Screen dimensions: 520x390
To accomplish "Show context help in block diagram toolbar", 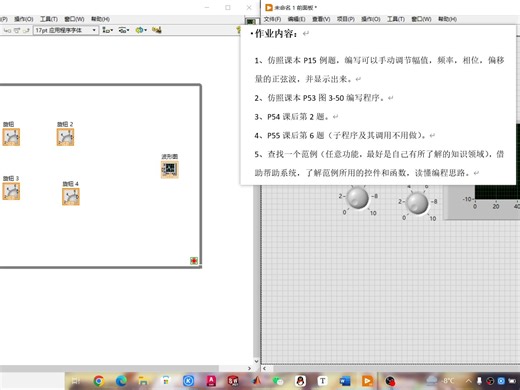I will click(238, 30).
